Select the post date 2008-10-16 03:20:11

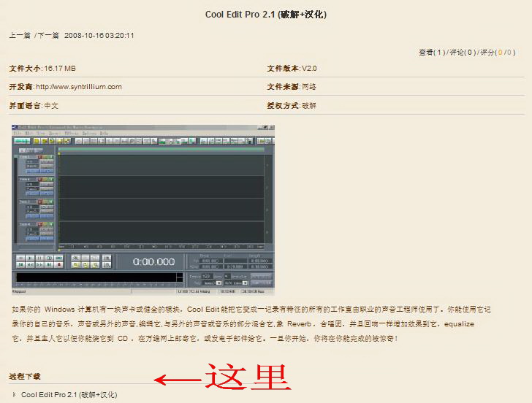click(99, 35)
